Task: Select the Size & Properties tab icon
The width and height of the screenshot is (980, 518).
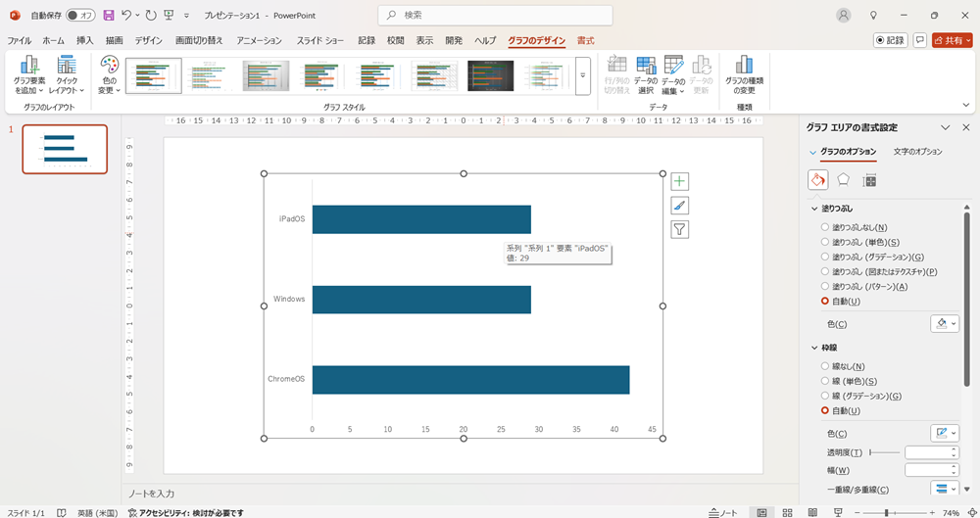Action: click(868, 180)
